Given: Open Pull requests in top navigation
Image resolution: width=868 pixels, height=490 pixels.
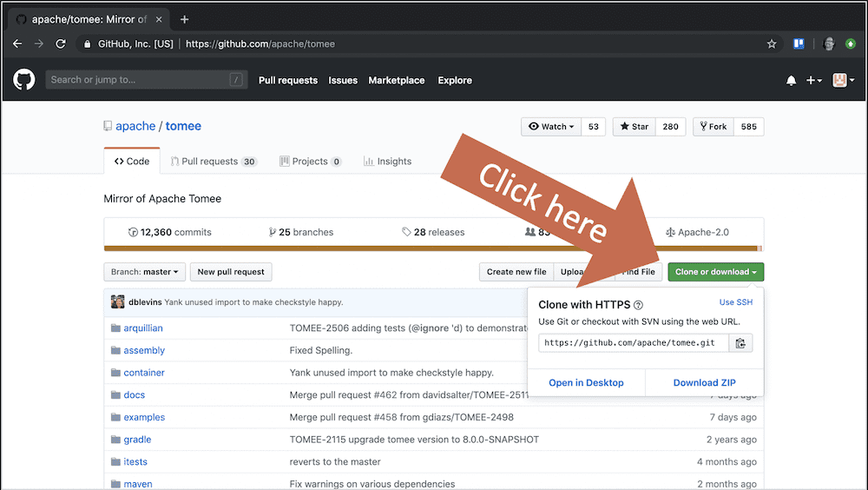Looking at the screenshot, I should [288, 81].
